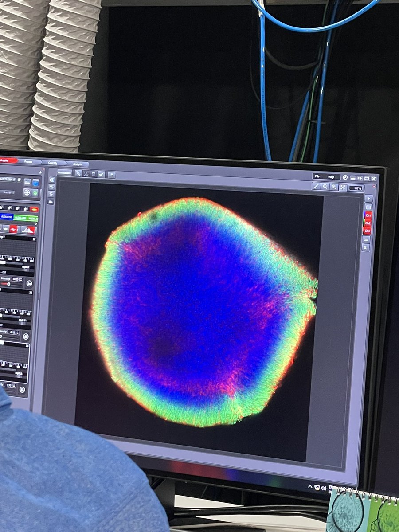Viewport: 399px width, 532px height.
Task: Open the File menu
Action: pyautogui.click(x=317, y=176)
